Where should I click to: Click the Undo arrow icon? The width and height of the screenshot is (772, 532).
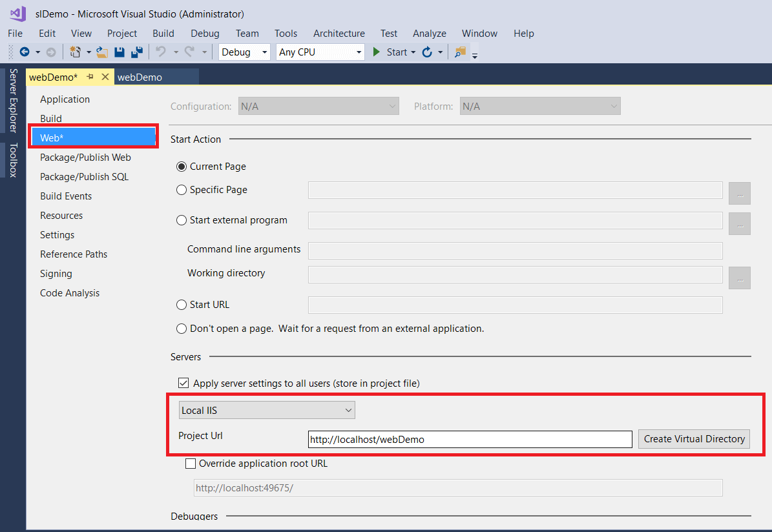click(x=161, y=52)
